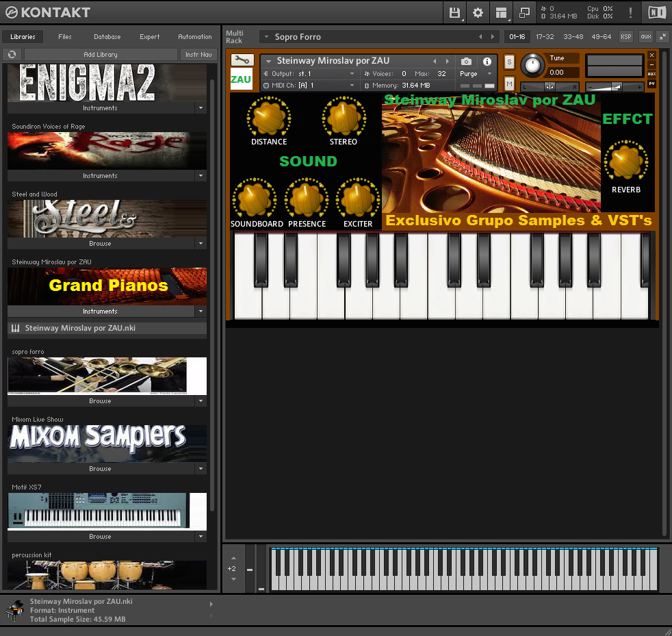Open Voices of Rage library options arrow
Screen dimensions: 672x636
[201, 176]
